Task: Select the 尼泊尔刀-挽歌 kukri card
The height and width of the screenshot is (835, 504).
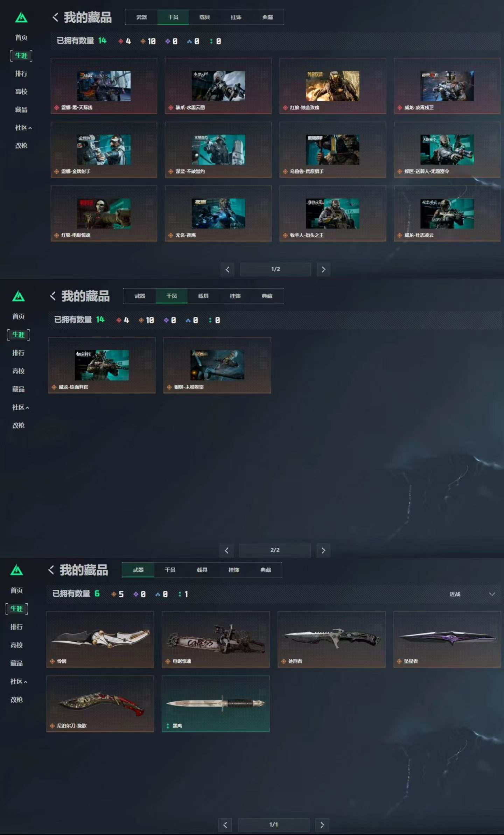Action: click(x=100, y=704)
